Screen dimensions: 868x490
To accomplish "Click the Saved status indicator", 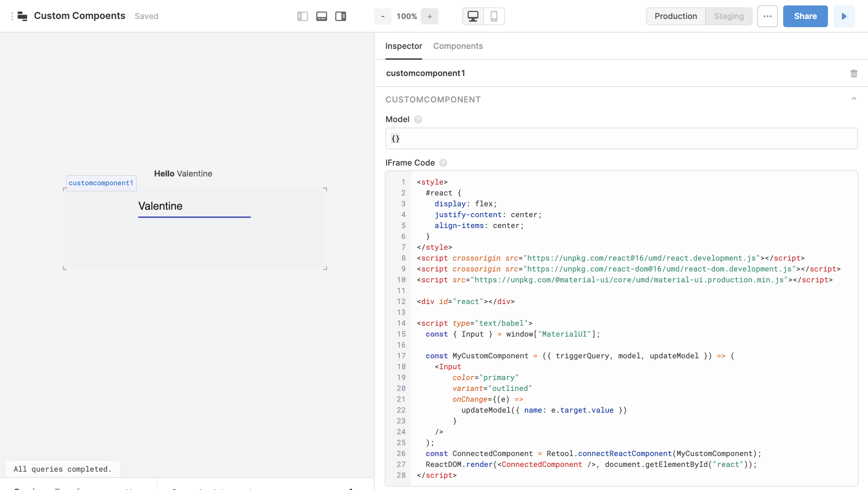I will click(147, 16).
